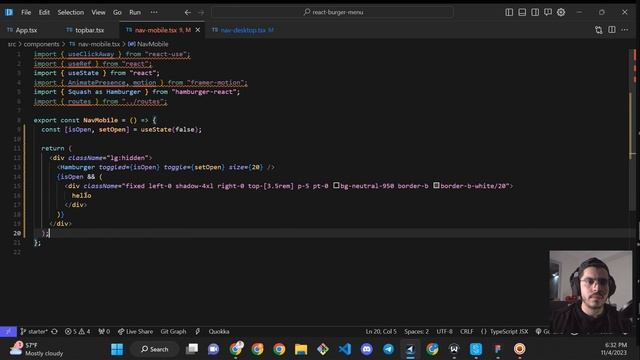Click the ports forwarded indicator showing 0
640x360 pixels.
[104, 331]
